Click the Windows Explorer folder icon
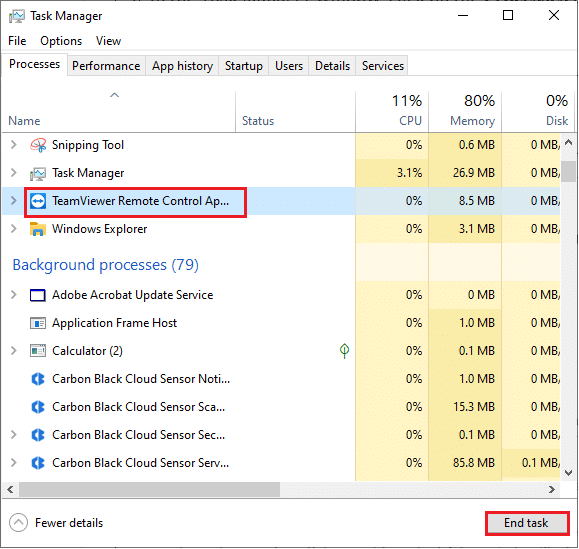The height and width of the screenshot is (549, 579). click(x=38, y=229)
